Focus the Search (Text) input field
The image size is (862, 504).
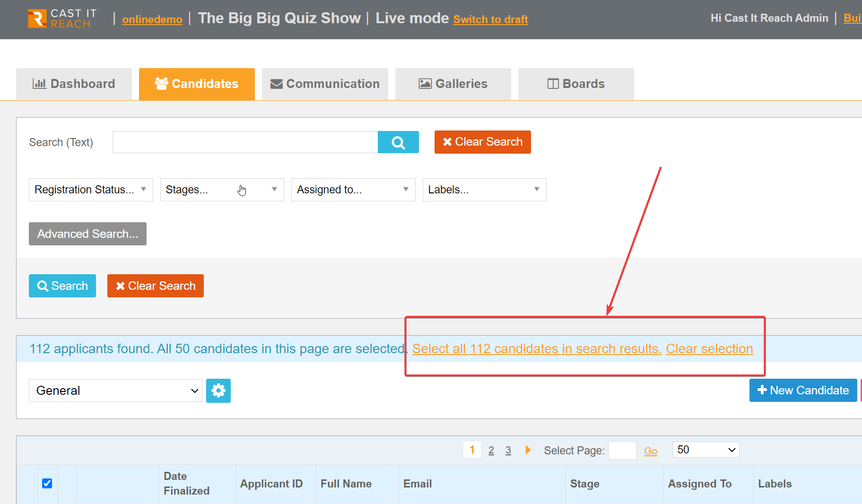click(x=245, y=142)
